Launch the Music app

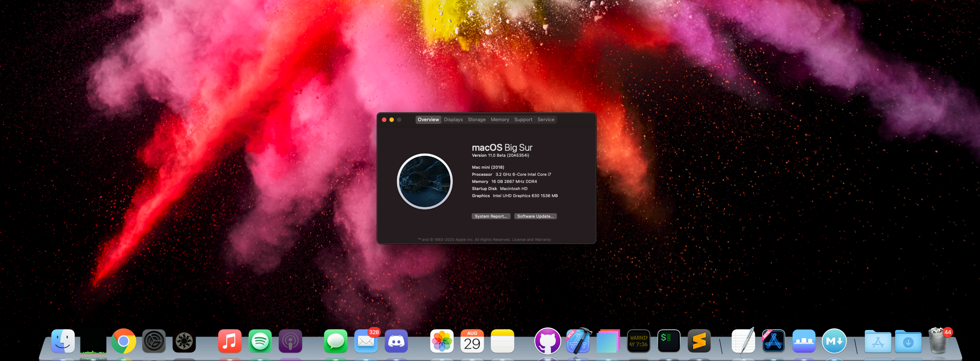point(230,341)
